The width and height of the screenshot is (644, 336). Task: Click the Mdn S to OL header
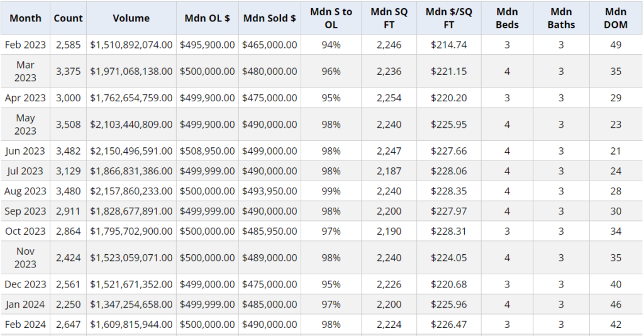331,18
